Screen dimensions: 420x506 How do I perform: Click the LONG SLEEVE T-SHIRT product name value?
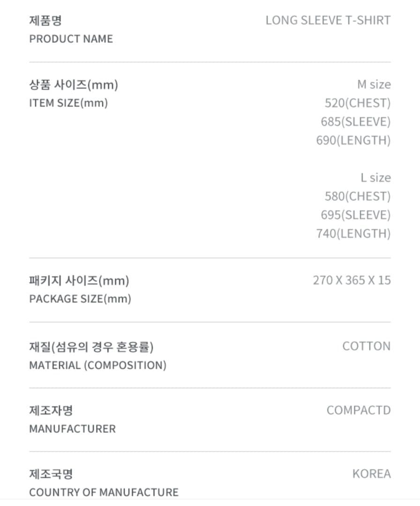(328, 21)
